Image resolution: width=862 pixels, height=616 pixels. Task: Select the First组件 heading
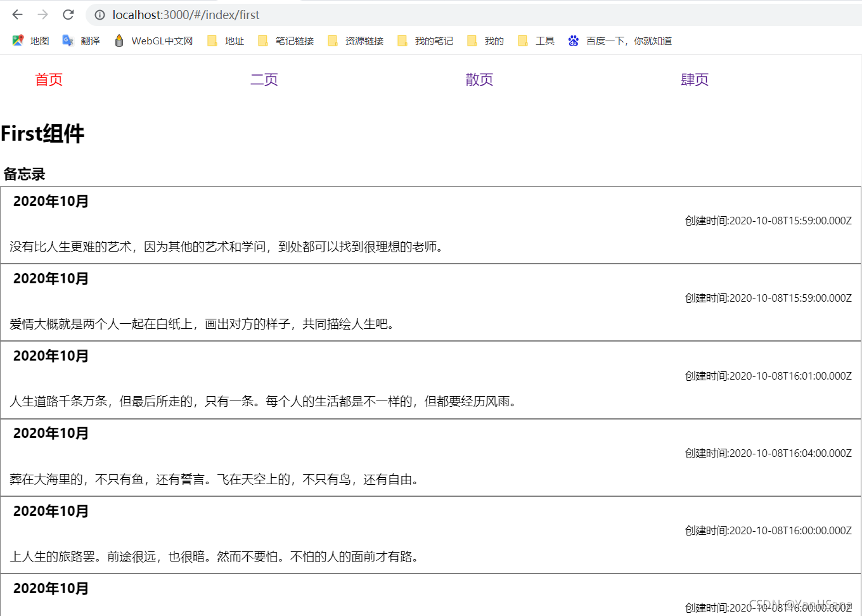(x=42, y=134)
